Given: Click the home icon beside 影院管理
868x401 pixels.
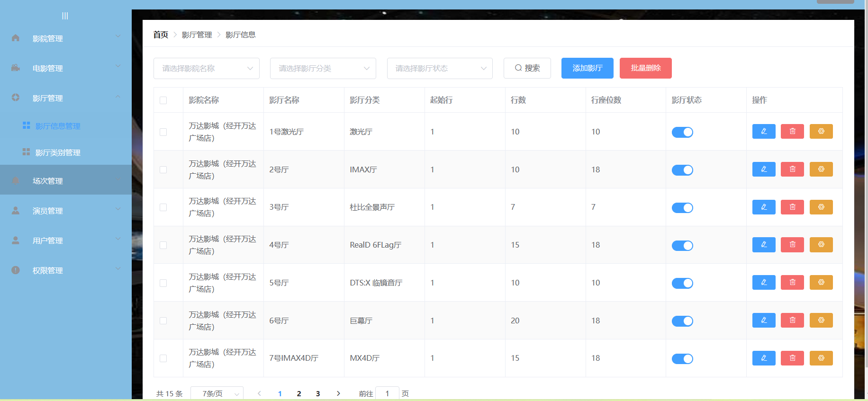Looking at the screenshot, I should point(16,38).
